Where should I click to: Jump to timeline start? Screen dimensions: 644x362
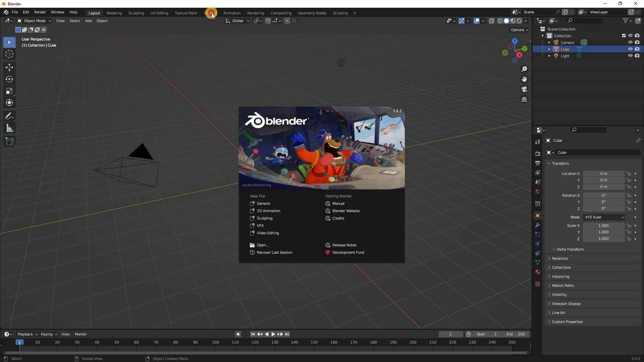253,334
